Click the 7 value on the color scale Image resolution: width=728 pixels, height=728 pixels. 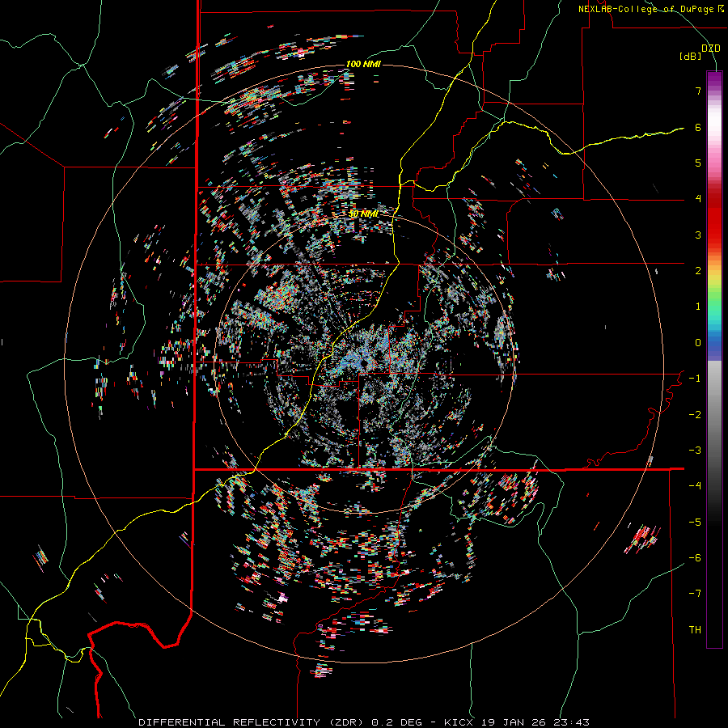(698, 91)
